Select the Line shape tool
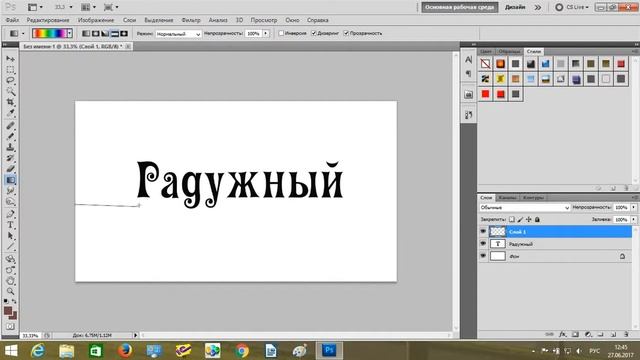 pyautogui.click(x=10, y=247)
